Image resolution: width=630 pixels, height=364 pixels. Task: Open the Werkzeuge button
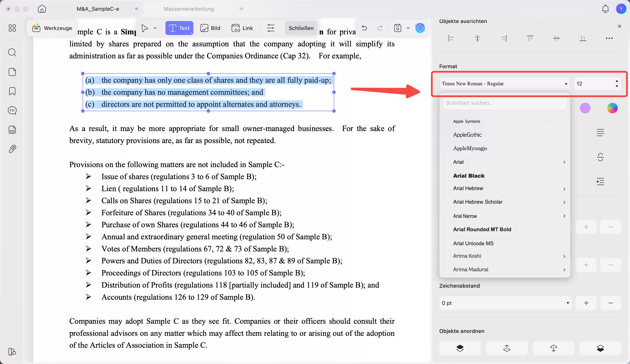(x=52, y=28)
